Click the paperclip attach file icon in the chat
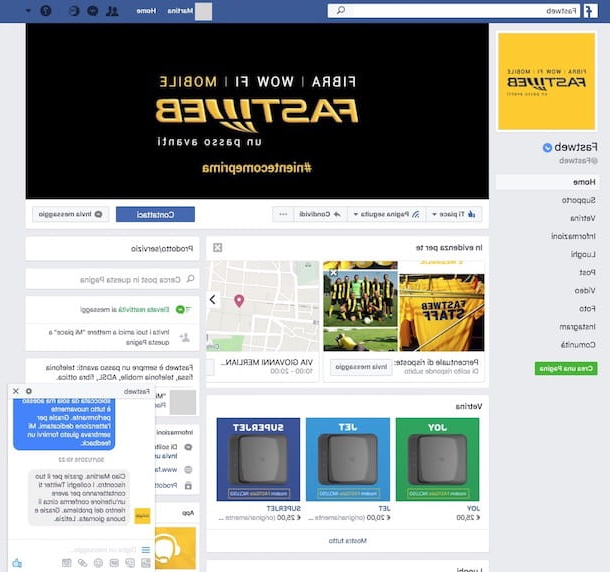 pyautogui.click(x=82, y=563)
